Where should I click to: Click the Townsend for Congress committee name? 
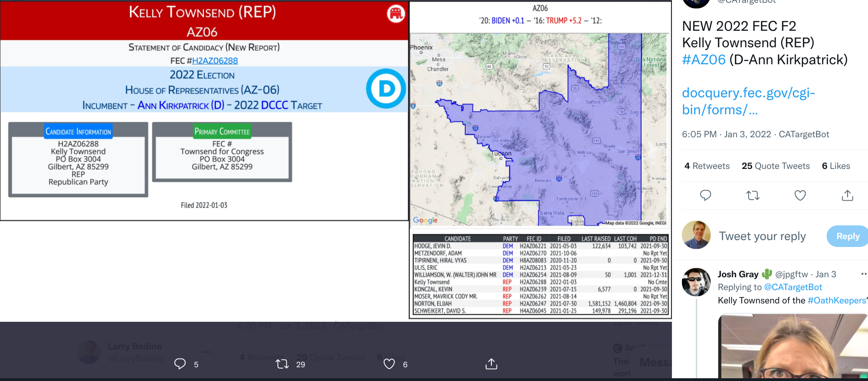point(222,151)
